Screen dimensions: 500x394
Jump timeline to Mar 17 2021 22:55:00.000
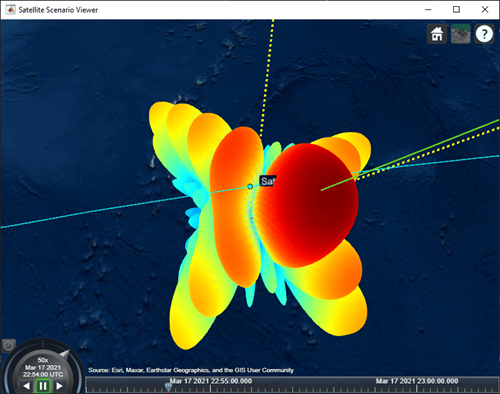point(211,381)
